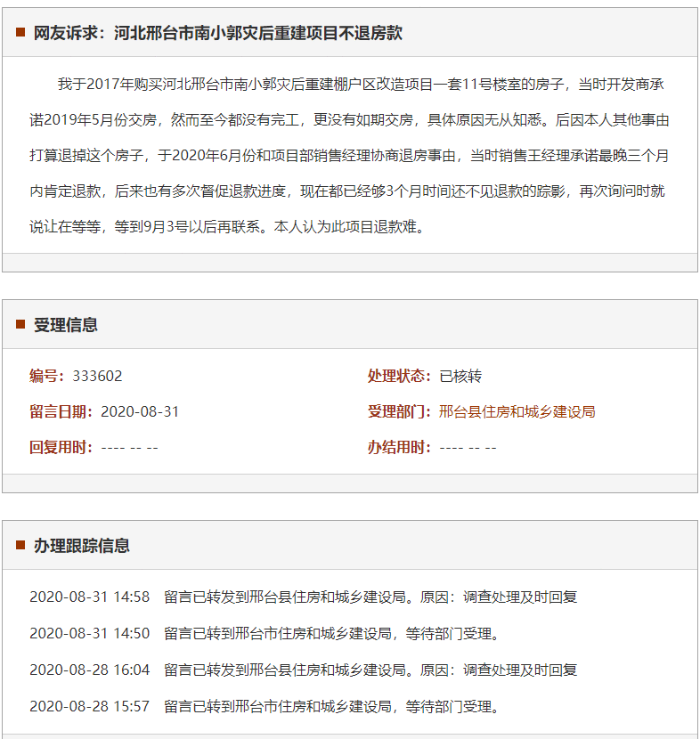Select the tracking timestamp 2020-08-28 15:57
Screen dimensions: 700x739
click(90, 706)
